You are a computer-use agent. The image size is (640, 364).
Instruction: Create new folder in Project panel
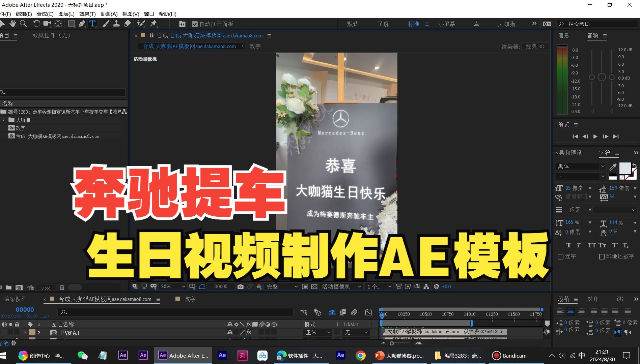pos(9,287)
